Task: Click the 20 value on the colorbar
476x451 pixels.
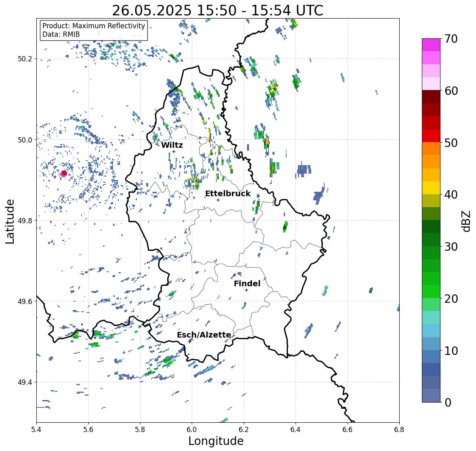Action: click(x=451, y=299)
